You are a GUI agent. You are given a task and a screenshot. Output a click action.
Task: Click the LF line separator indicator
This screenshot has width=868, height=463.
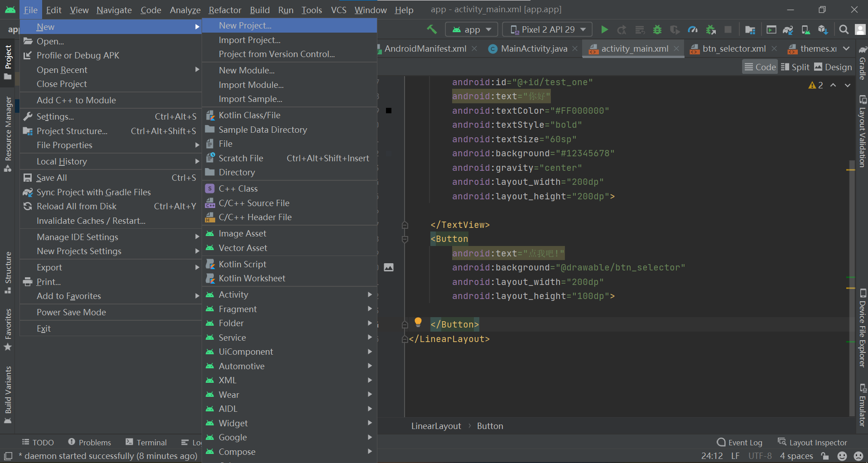(735, 456)
